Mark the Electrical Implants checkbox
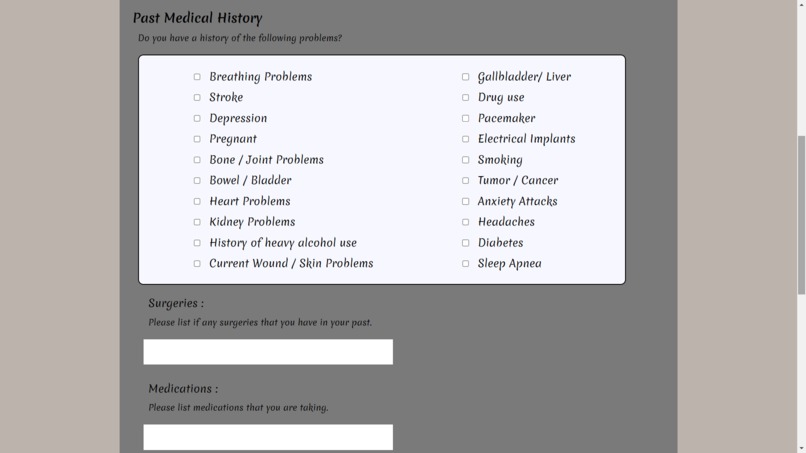 coord(465,139)
